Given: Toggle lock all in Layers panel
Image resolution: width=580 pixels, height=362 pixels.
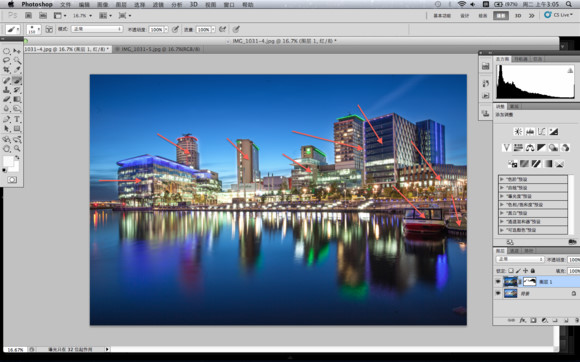Looking at the screenshot, I should (x=533, y=271).
